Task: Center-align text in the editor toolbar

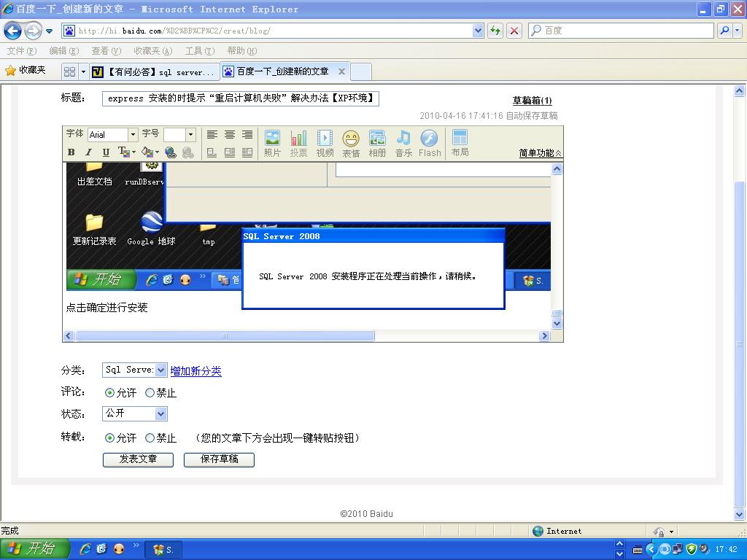Action: coord(230,135)
